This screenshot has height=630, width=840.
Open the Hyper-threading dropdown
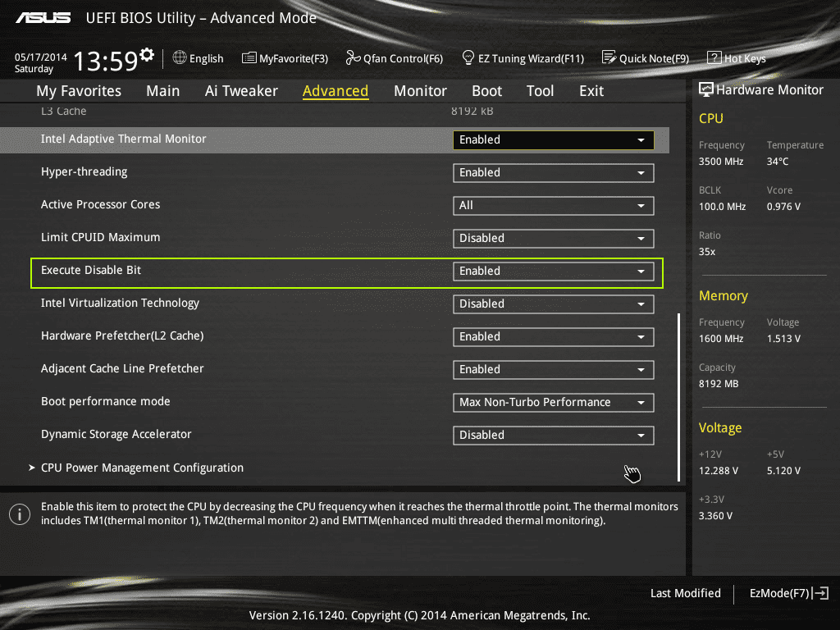(554, 173)
